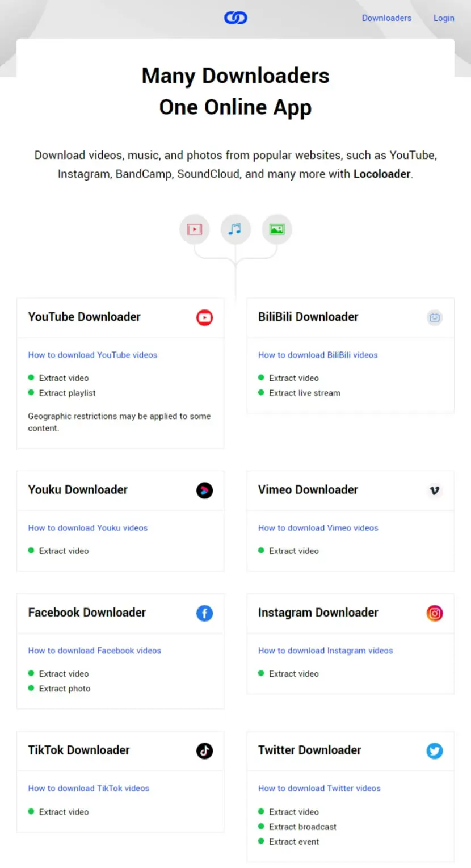
Task: Open How to download Instagram videos
Action: (326, 651)
